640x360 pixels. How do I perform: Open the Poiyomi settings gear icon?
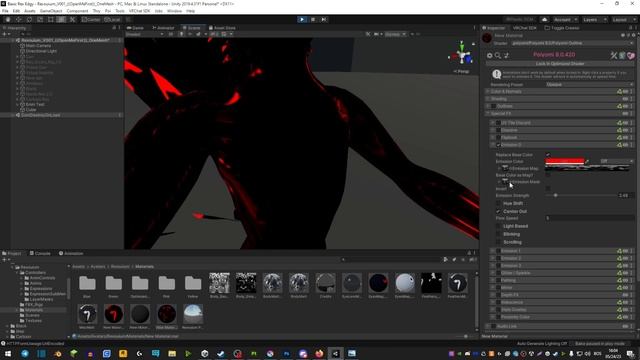[489, 55]
